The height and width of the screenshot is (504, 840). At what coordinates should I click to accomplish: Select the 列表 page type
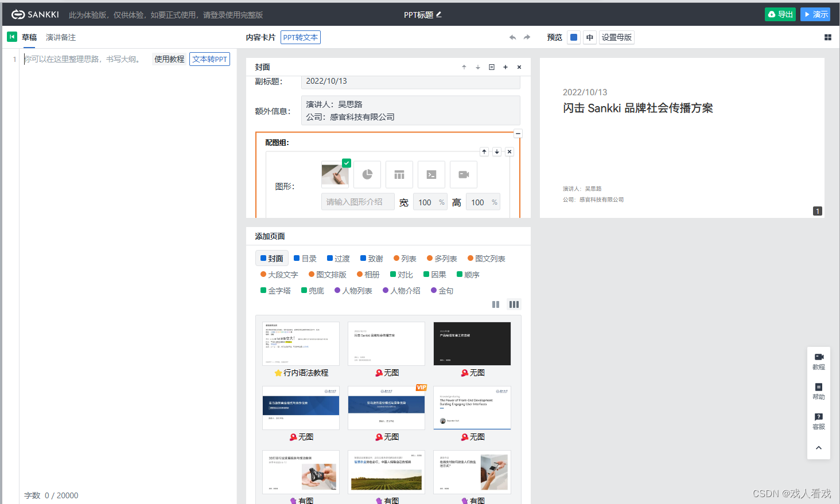[405, 259]
